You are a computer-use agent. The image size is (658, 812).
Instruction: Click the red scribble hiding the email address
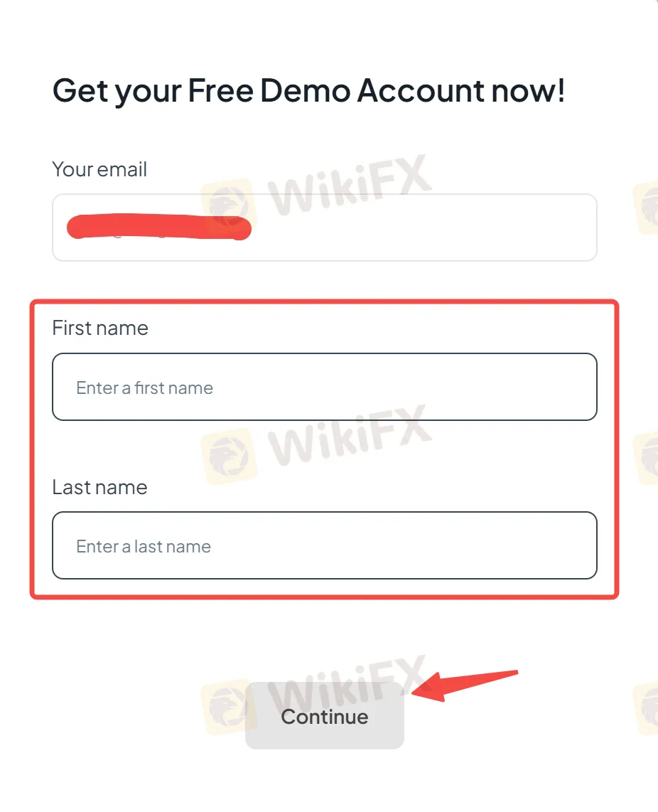[159, 226]
